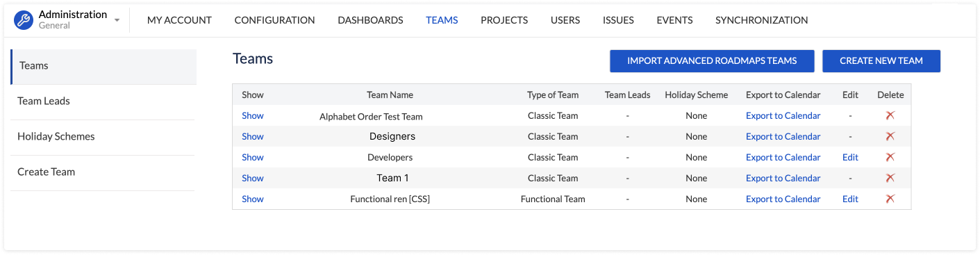Delete Team 1 using red X
This screenshot has height=255, width=980.
890,179
